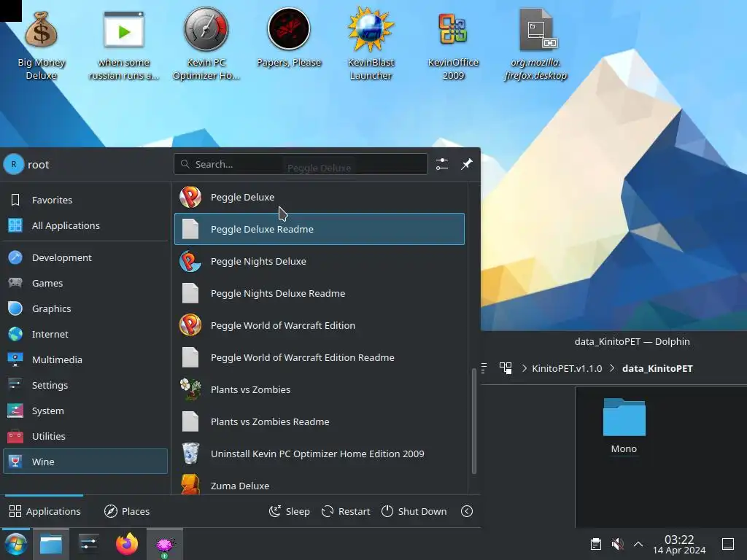
Task: Click the Uninstall Kevin PC Optimizer trash icon
Action: click(x=190, y=454)
